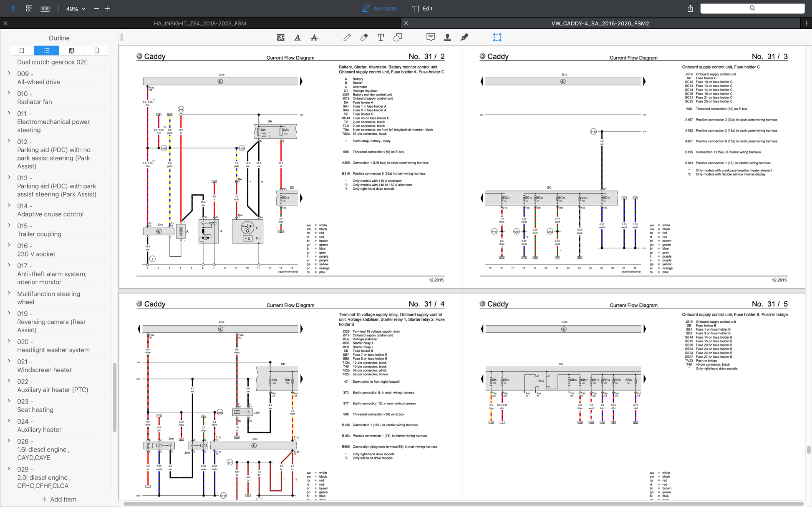Toggle the sidebar panel view
Screen dimensions: 812x507
click(x=14, y=8)
